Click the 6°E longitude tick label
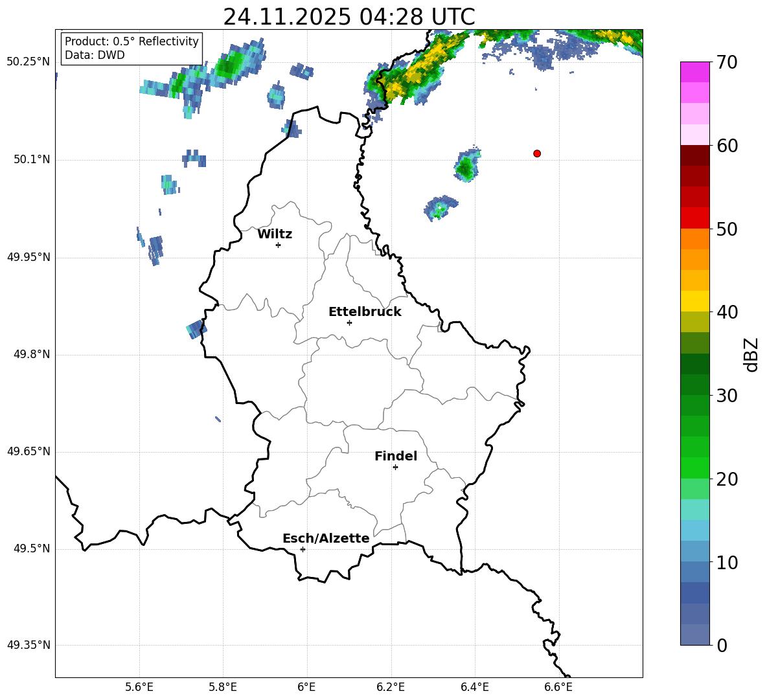 (306, 687)
